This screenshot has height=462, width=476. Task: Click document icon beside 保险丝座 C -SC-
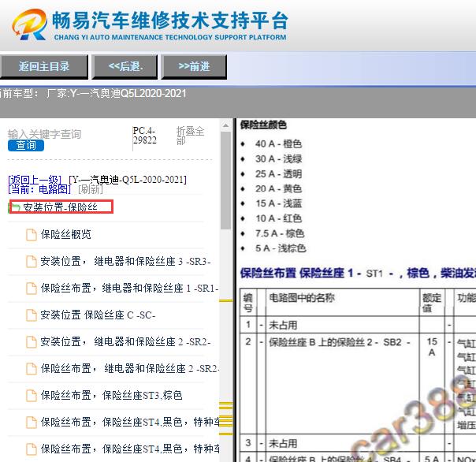tap(31, 315)
